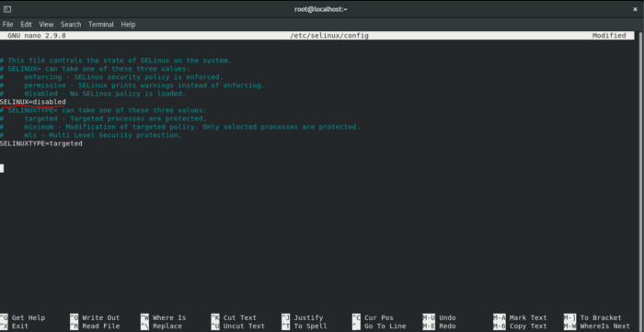Viewport: 644px width, 332px height.
Task: Click the Get Help shortcut label
Action: [x=29, y=317]
